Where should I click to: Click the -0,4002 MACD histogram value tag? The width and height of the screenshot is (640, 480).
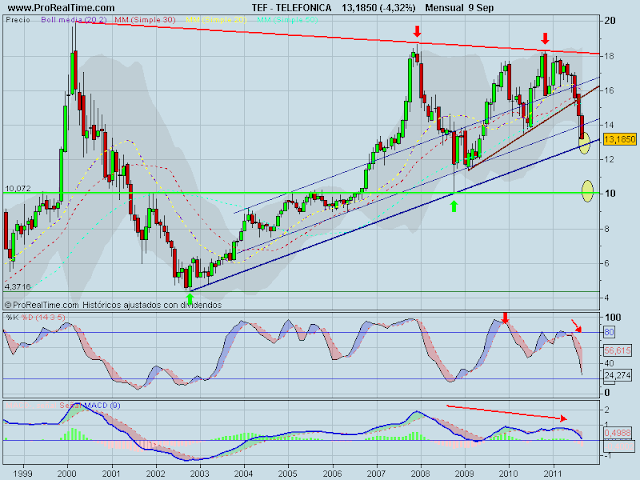pos(618,447)
